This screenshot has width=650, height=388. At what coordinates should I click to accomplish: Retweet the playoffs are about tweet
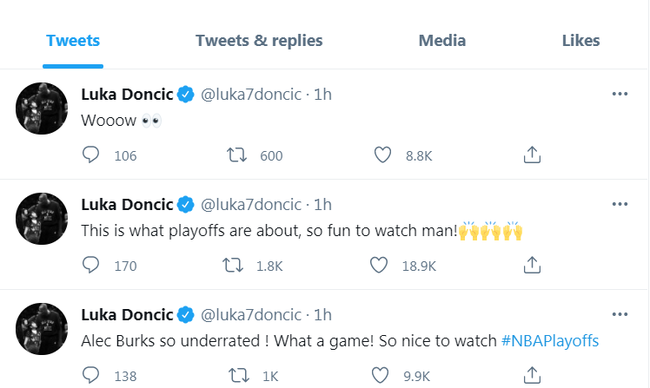coord(233,265)
